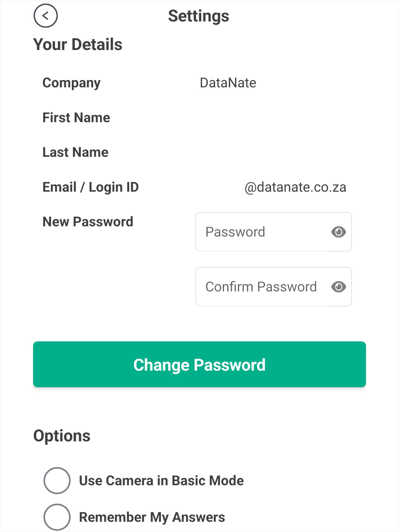
Task: Go back using the circled arrow icon
Action: tap(45, 16)
